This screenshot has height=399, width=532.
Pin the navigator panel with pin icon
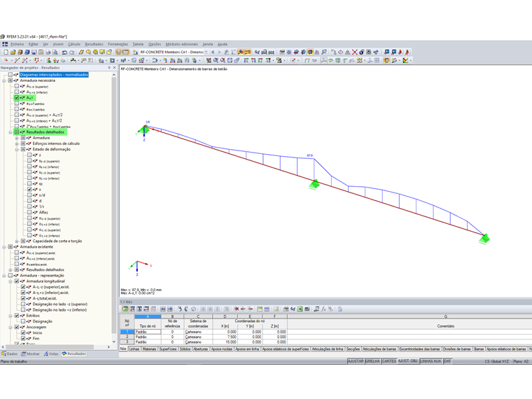(x=109, y=67)
